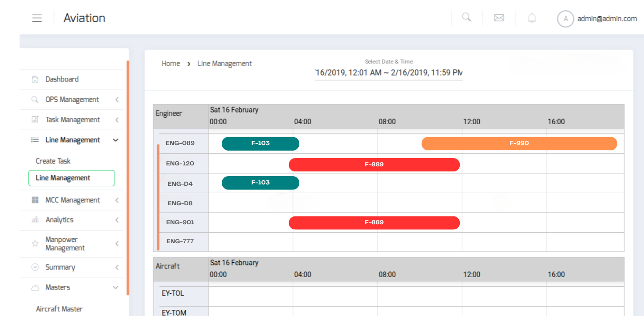Expand the OPS Management chevron
The image size is (644, 316).
pos(116,100)
